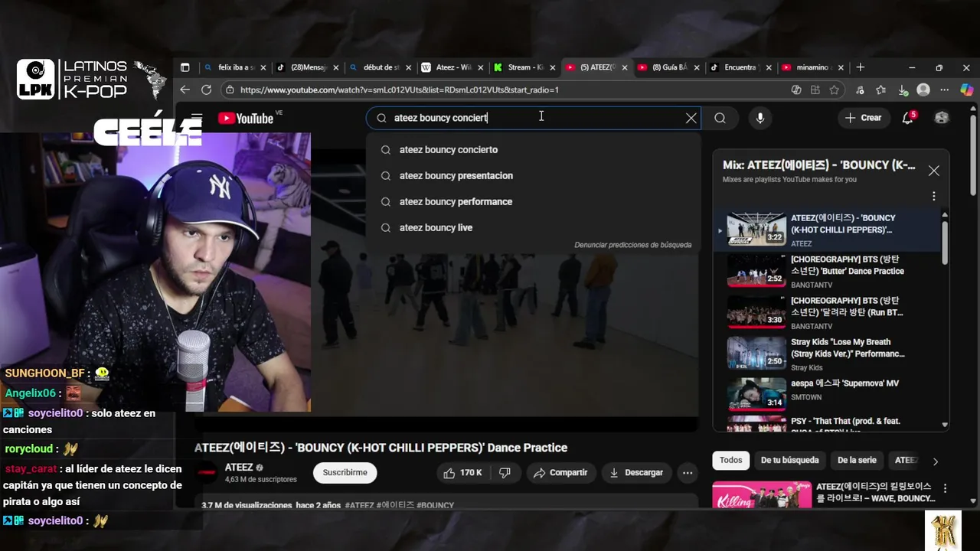Open the ATEEZ Killing Voice recommended thumbnail

[x=761, y=495]
